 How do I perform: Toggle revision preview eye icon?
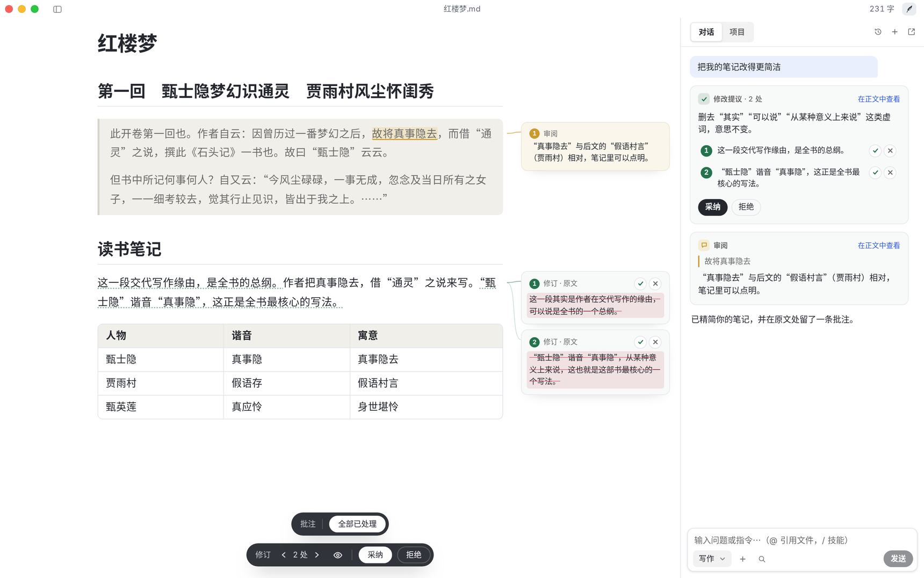tap(338, 555)
